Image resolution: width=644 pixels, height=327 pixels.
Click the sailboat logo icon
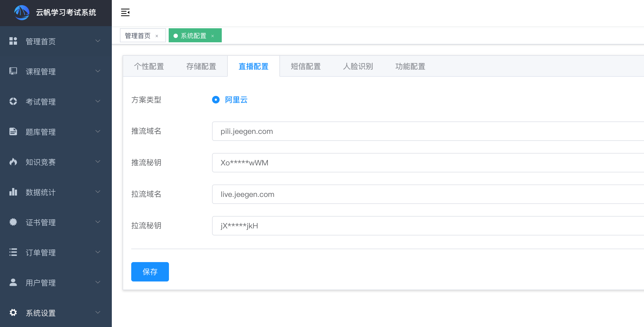[x=22, y=13]
